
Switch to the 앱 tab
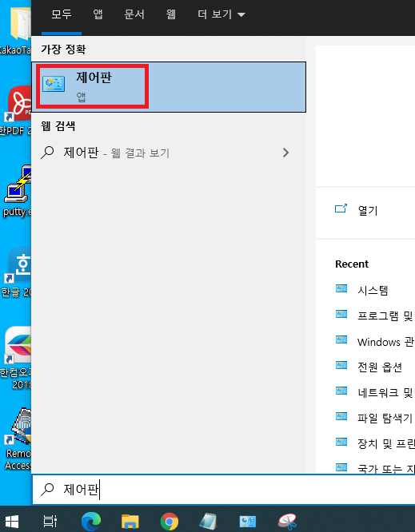click(98, 14)
